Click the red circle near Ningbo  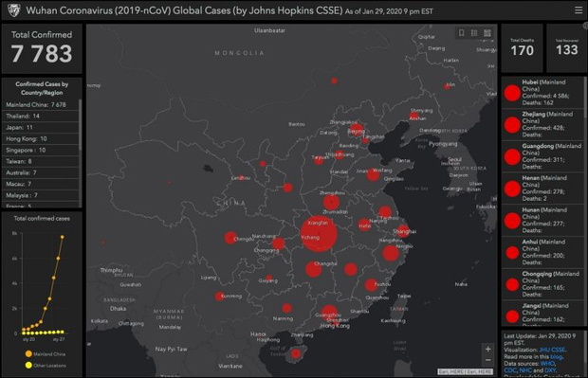[391, 253]
